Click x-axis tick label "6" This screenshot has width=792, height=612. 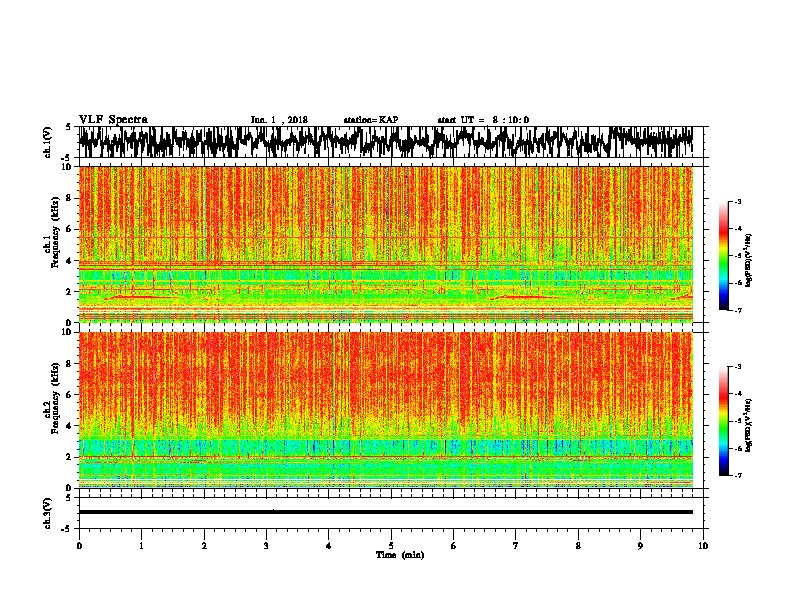point(454,546)
